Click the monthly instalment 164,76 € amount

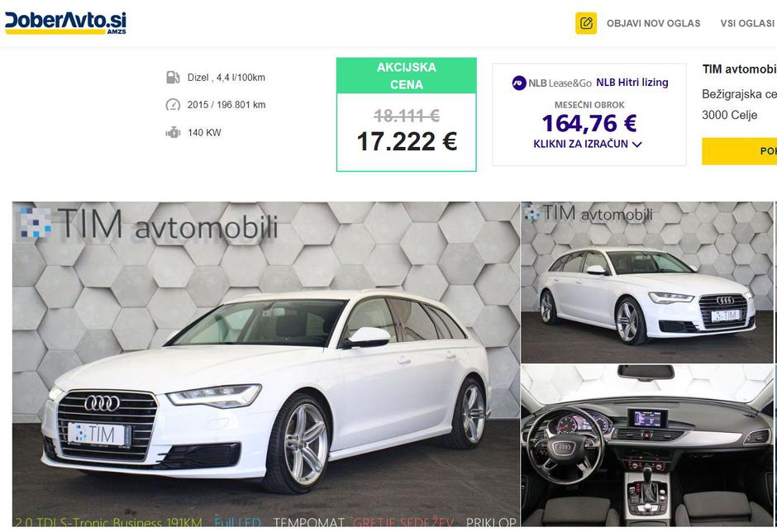589,123
